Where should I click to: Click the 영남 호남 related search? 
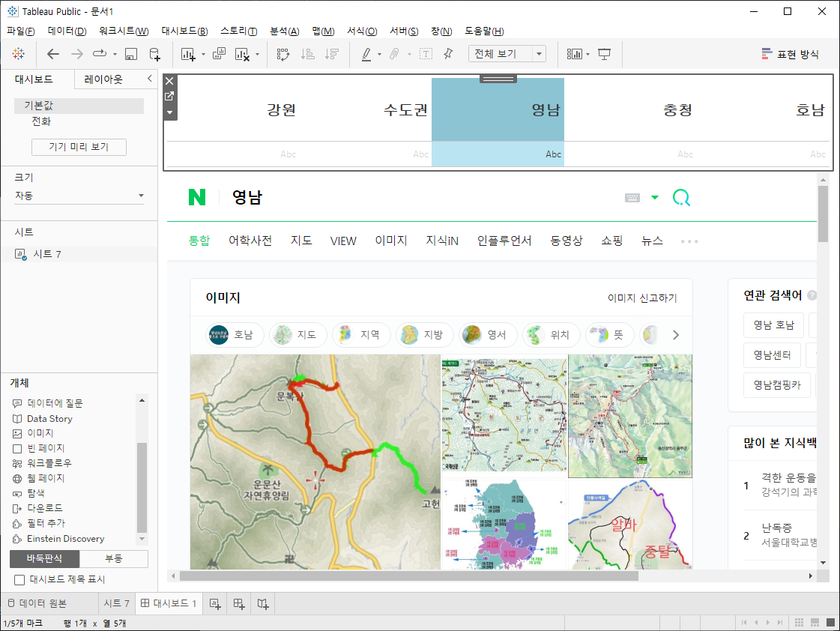[773, 324]
